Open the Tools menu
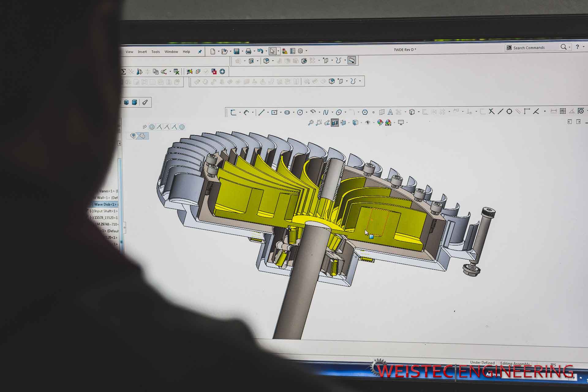Screen dimensions: 588x392 click(x=156, y=52)
